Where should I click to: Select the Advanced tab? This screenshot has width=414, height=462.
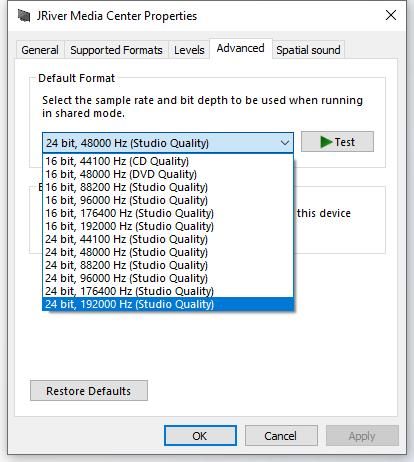[x=241, y=49]
